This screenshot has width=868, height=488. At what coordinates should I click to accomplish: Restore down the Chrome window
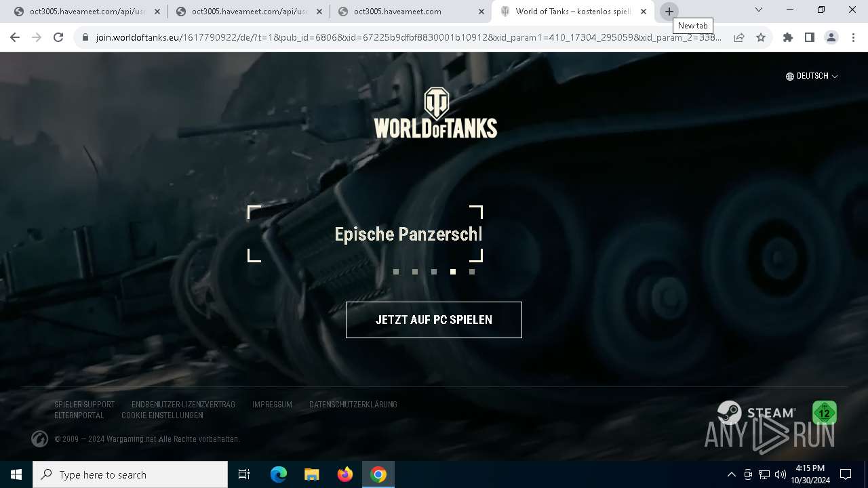tap(821, 9)
